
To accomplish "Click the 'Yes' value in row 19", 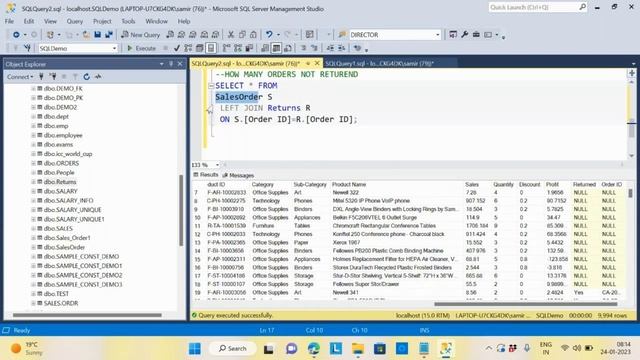I will pyautogui.click(x=578, y=293).
